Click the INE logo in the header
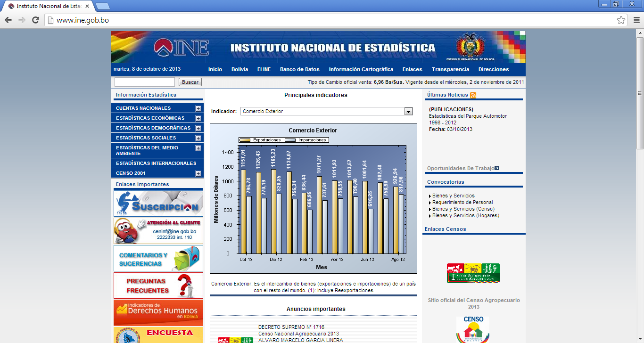The width and height of the screenshot is (644, 343). pos(181,47)
